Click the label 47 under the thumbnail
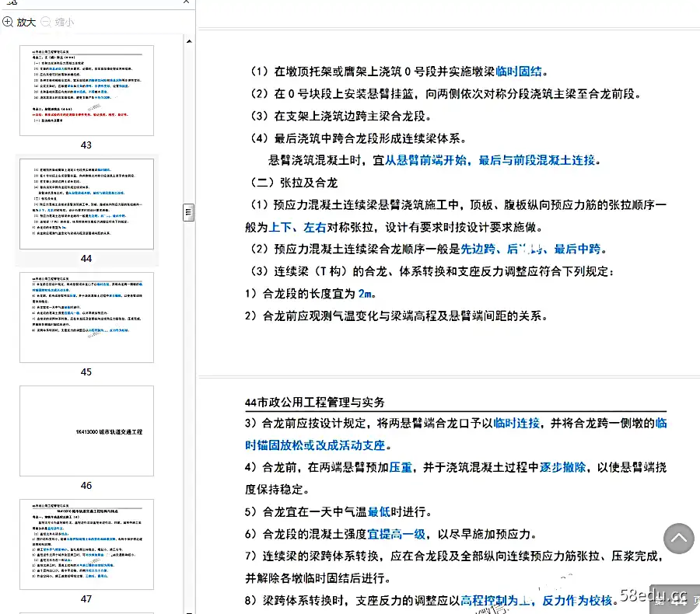 pos(86,598)
